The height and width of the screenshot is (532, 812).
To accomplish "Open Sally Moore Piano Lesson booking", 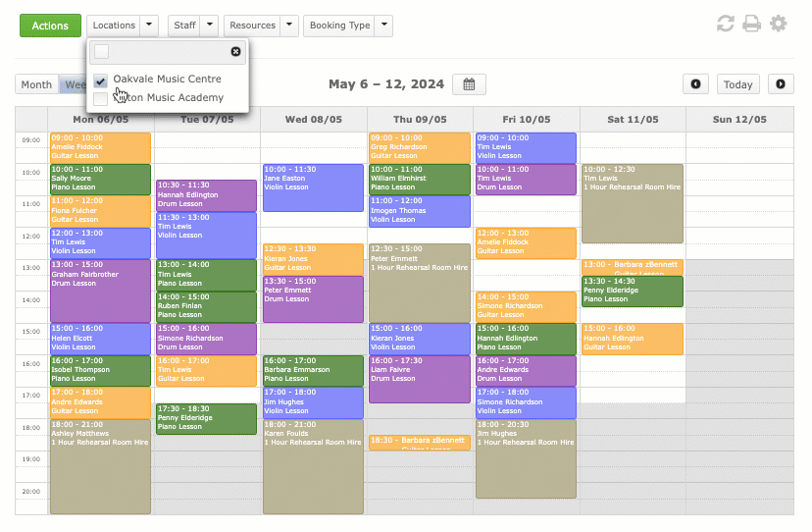I will [x=100, y=180].
